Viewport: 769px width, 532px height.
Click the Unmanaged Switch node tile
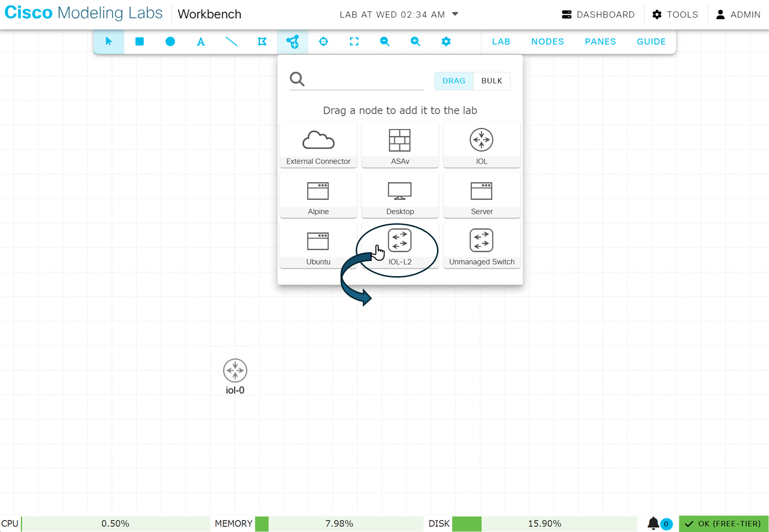(482, 245)
